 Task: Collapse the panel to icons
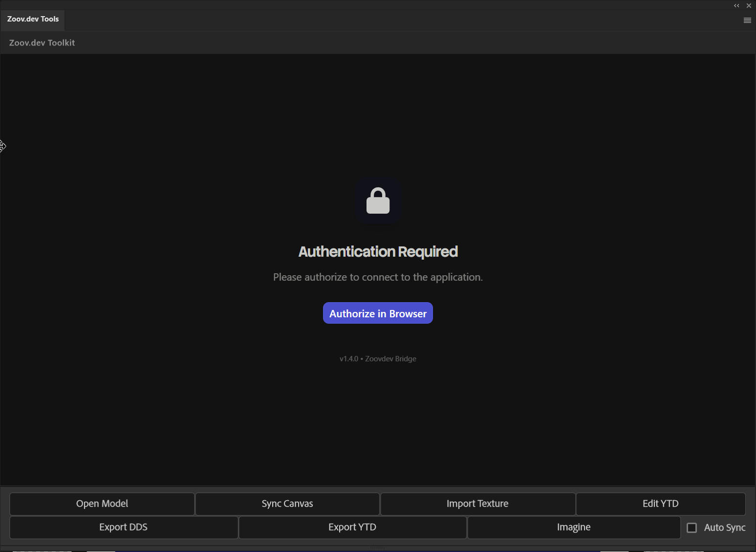point(736,5)
